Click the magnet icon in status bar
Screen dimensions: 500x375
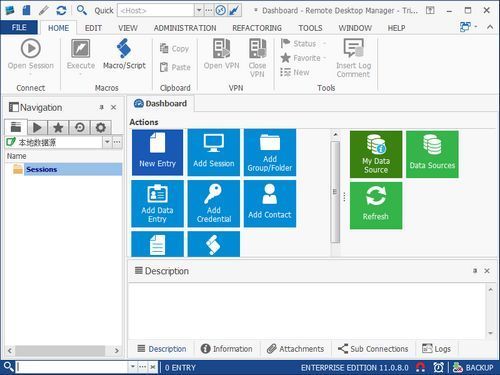click(x=420, y=367)
